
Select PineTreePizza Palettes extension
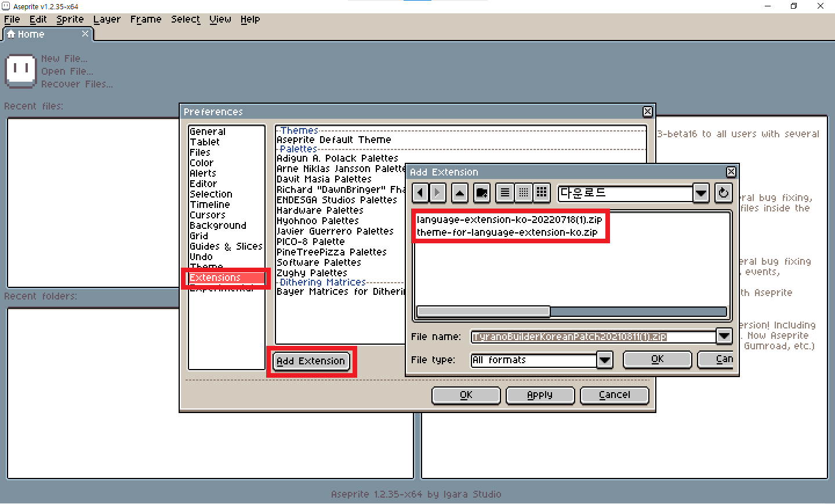(x=332, y=252)
